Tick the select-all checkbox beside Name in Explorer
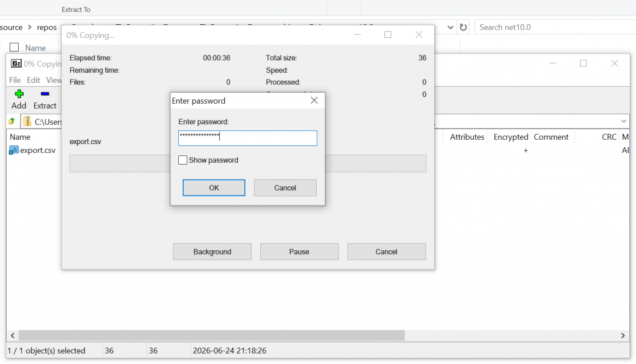636x364 pixels. pyautogui.click(x=14, y=47)
